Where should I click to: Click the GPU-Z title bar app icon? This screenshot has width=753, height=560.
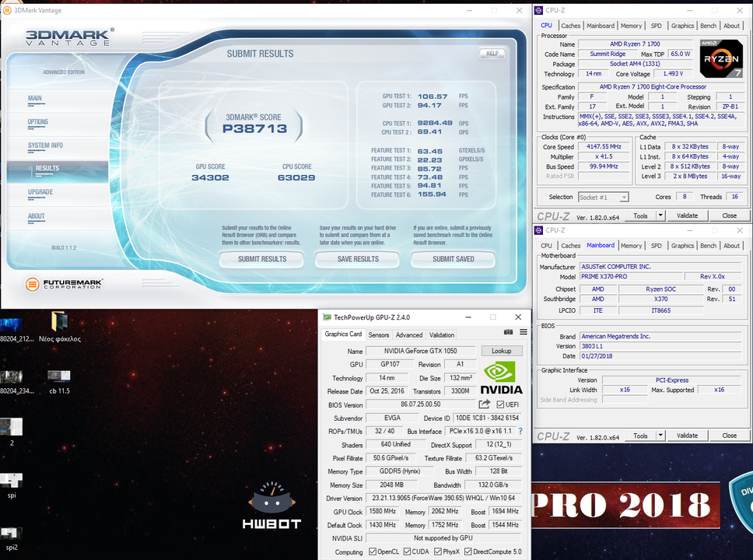pos(327,317)
